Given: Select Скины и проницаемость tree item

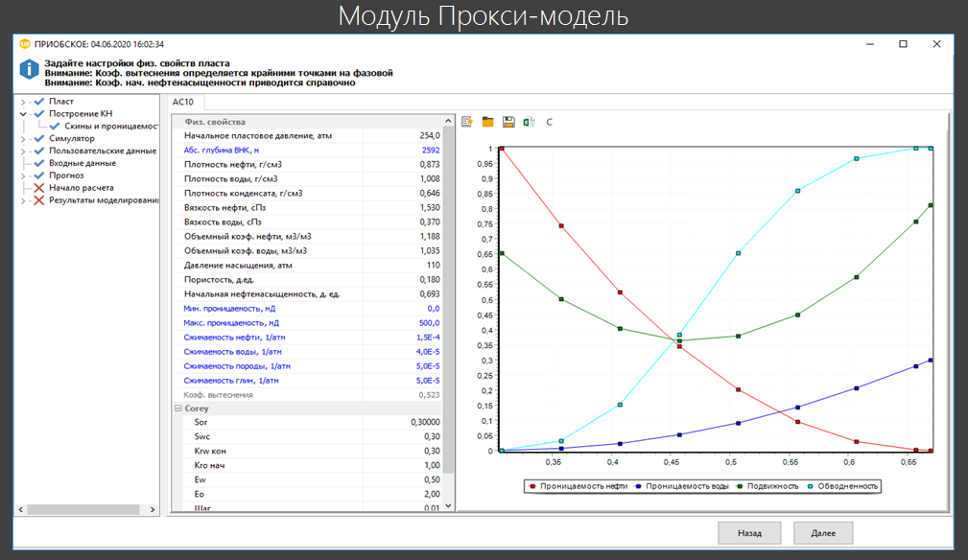Looking at the screenshot, I should [111, 126].
